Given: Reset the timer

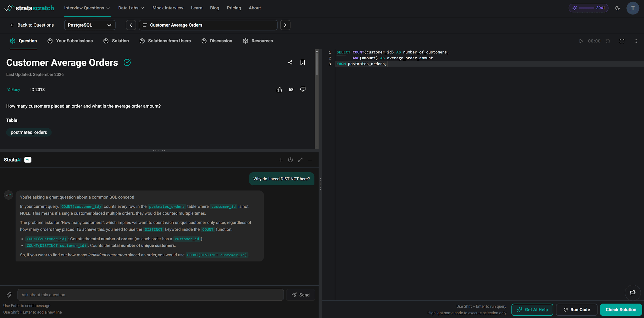Looking at the screenshot, I should [608, 41].
